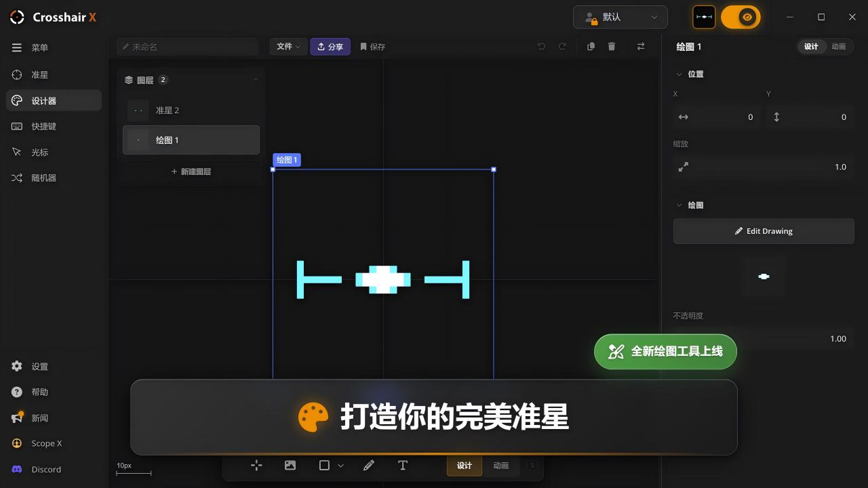Viewport: 868px width, 488px height.
Task: Click the 保存 save button
Action: coord(372,47)
